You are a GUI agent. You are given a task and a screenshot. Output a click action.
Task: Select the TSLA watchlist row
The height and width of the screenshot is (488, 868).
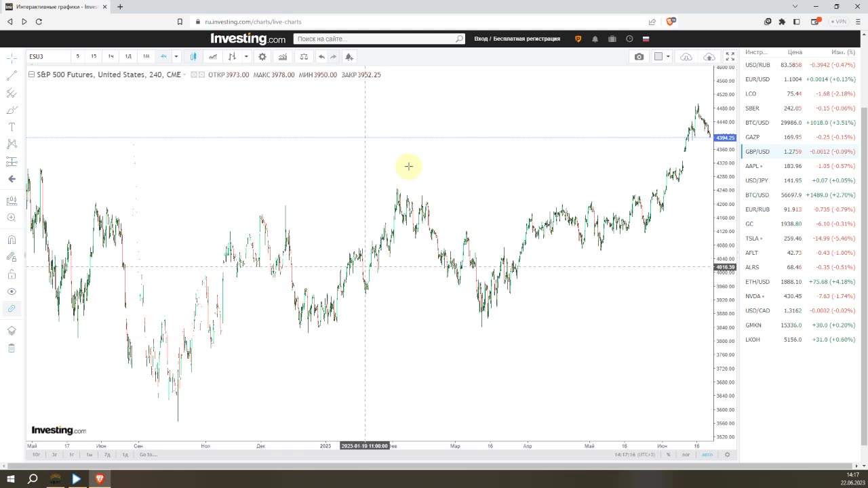[x=800, y=239]
